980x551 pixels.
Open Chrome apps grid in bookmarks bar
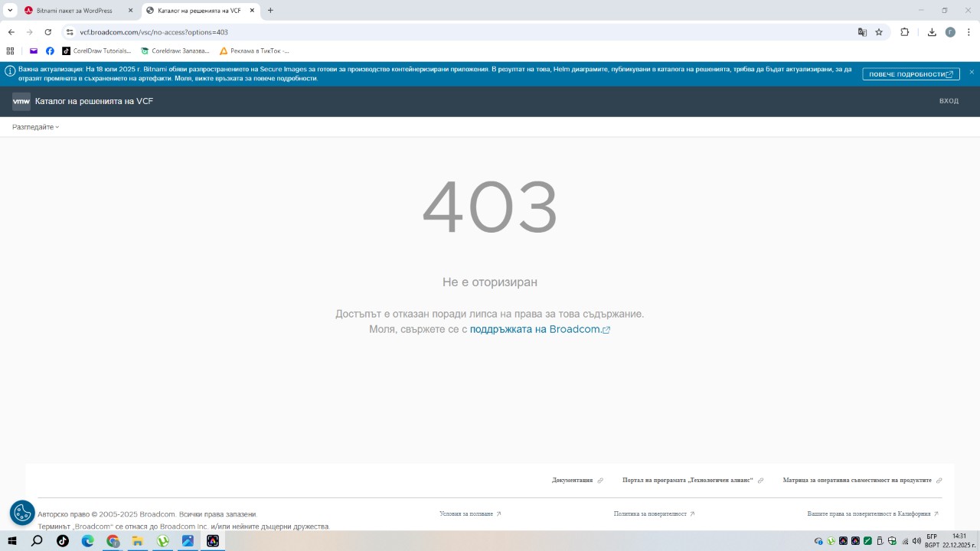click(x=10, y=51)
